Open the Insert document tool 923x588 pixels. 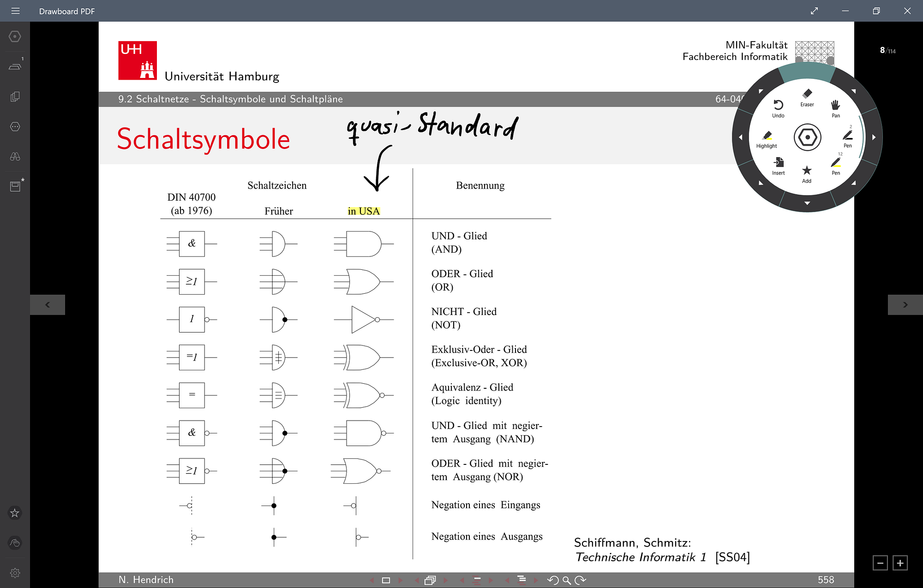778,166
